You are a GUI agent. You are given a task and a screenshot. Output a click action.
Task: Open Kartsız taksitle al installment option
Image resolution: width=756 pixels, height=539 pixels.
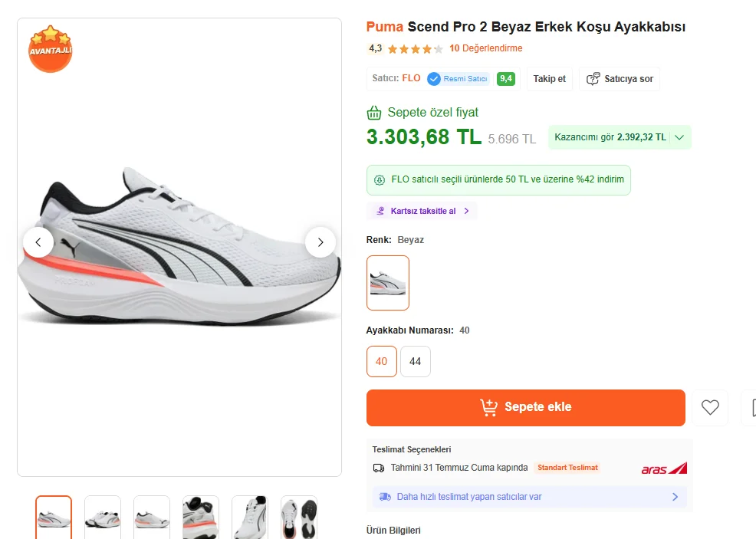coord(422,211)
